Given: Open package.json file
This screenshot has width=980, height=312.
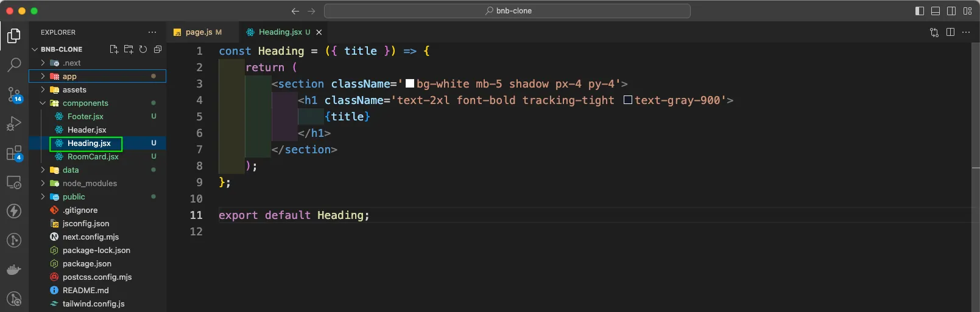Looking at the screenshot, I should point(86,263).
